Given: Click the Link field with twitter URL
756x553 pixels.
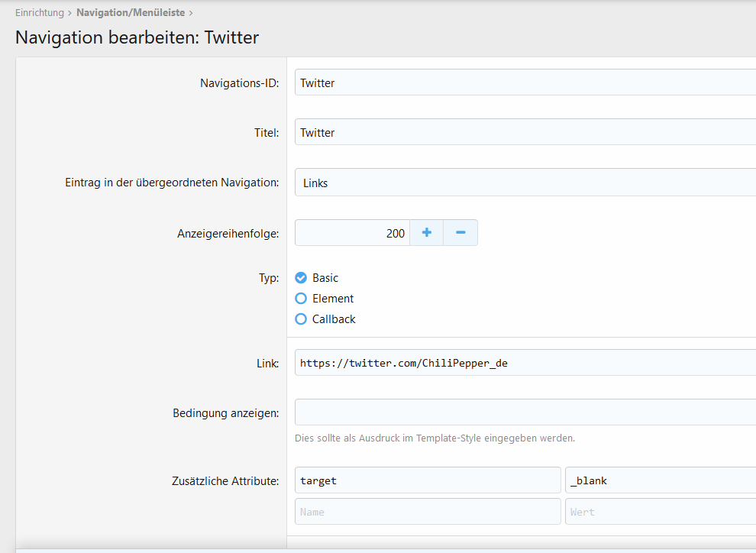Looking at the screenshot, I should 525,363.
